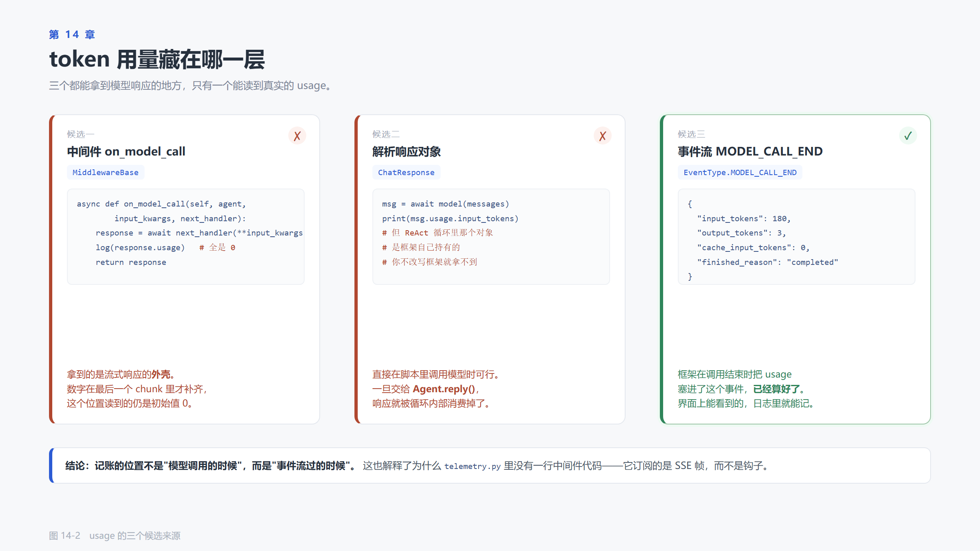Viewport: 980px width, 551px height.
Task: Click JSON line "finished_reason": "completed"
Action: click(x=768, y=262)
